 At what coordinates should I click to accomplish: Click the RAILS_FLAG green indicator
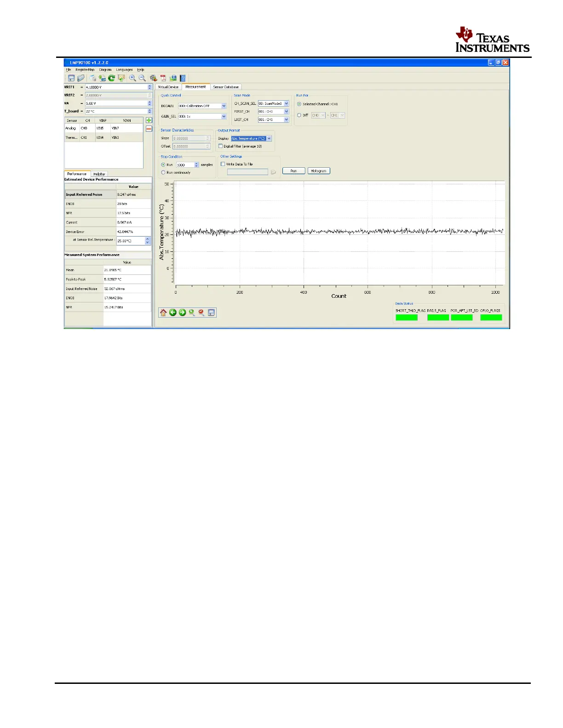(x=438, y=318)
